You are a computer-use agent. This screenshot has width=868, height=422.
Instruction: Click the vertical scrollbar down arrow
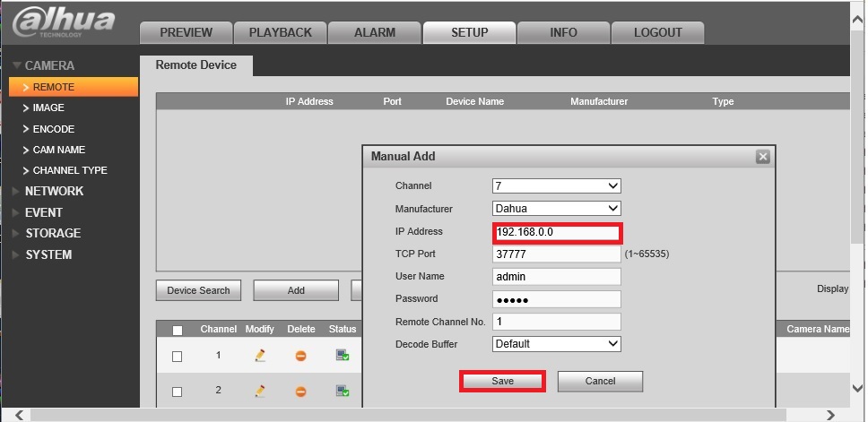858,388
